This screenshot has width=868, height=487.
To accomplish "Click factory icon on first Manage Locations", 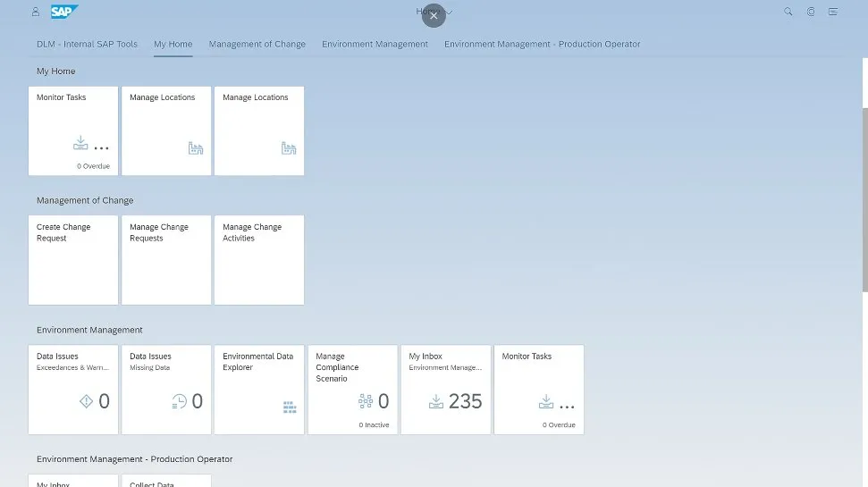I will point(196,147).
